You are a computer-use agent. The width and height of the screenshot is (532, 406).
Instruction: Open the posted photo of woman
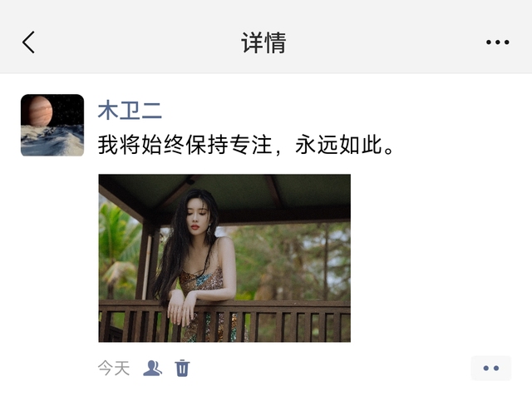click(x=224, y=258)
